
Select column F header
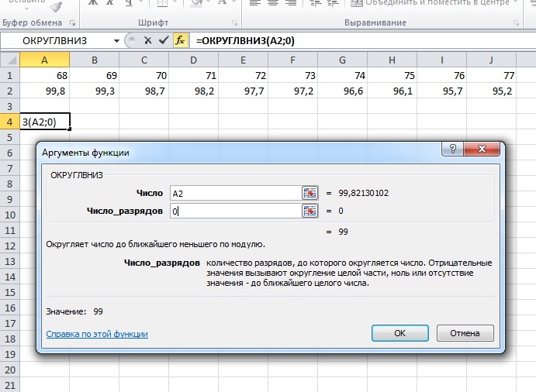(292, 60)
